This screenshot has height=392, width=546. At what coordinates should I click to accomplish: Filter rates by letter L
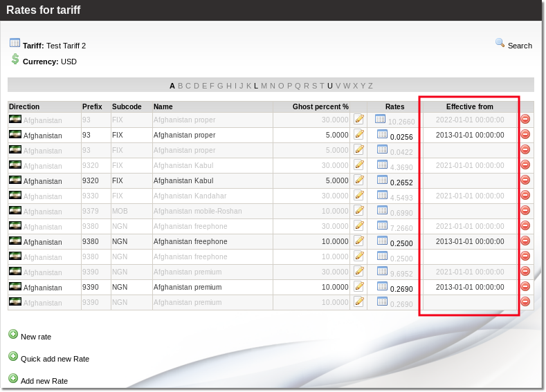[x=256, y=86]
